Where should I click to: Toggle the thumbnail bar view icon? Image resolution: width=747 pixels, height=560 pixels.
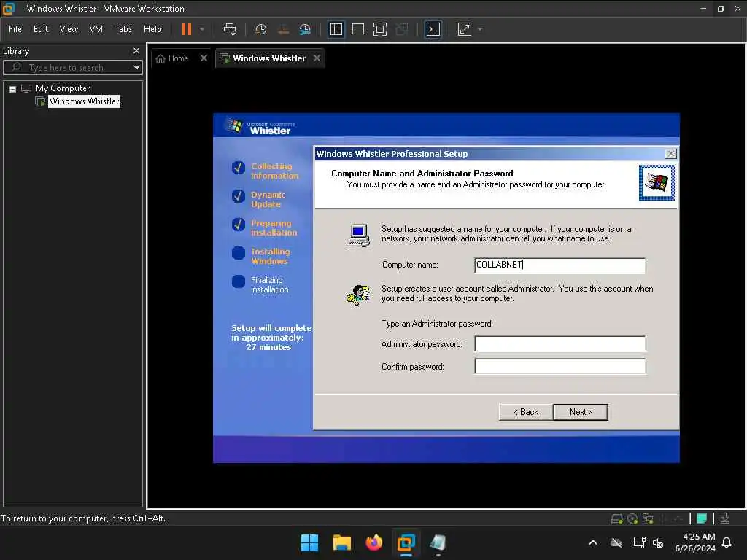tap(357, 29)
